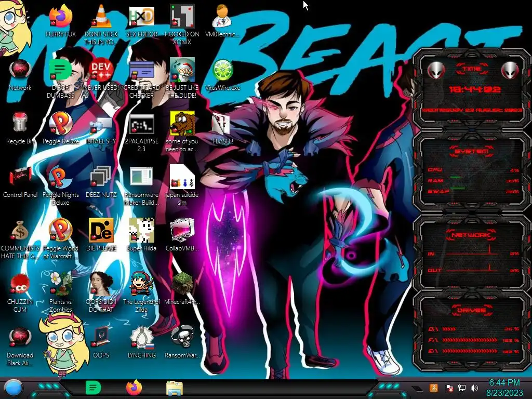Open the FURRY FUX Firefox shortcut
Image resolution: width=532 pixels, height=399 pixels.
[x=60, y=16]
